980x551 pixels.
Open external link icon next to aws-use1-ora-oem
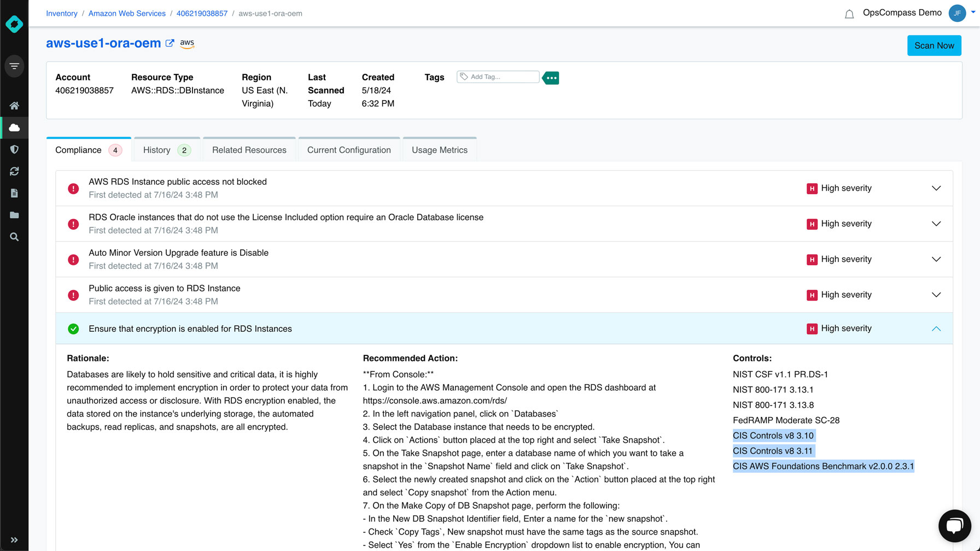click(170, 43)
